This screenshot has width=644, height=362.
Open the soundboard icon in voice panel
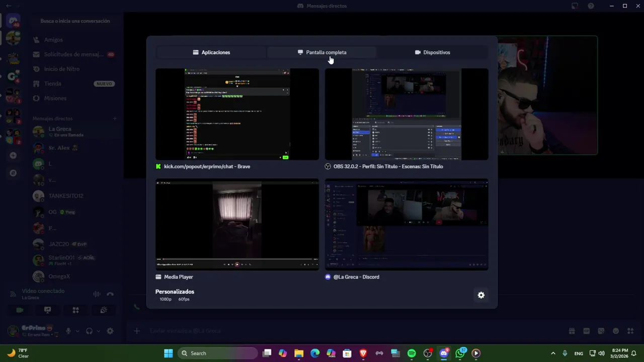pyautogui.click(x=104, y=310)
